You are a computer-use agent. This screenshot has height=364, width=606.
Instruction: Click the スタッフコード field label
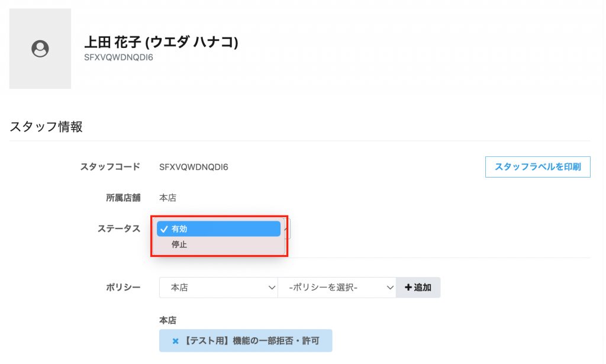[x=110, y=167]
